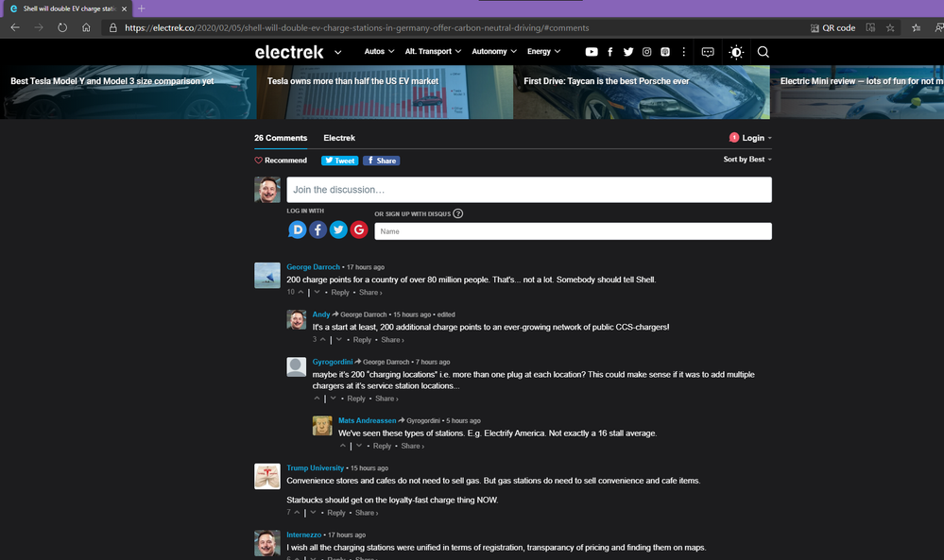Go back using the browser back arrow
This screenshot has height=560, width=944.
coord(15,27)
